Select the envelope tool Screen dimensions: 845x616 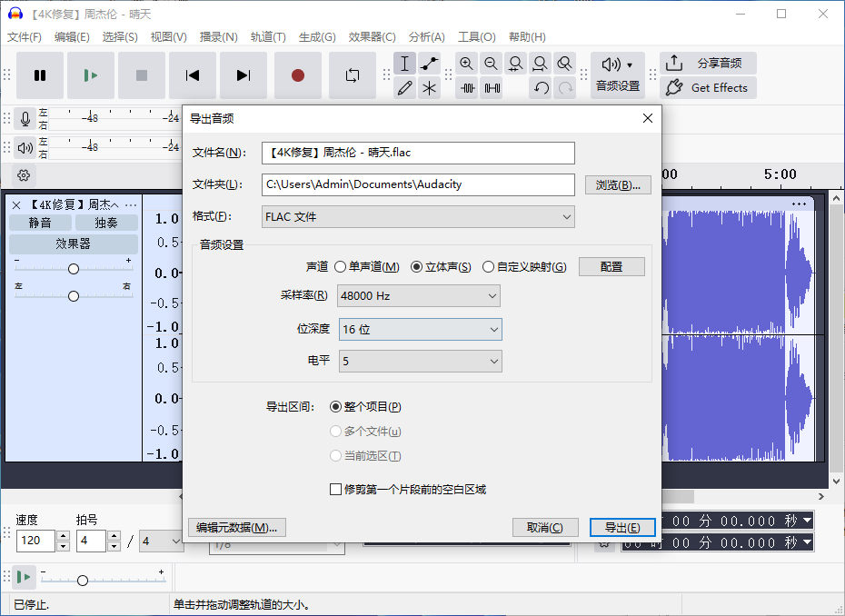(x=428, y=63)
